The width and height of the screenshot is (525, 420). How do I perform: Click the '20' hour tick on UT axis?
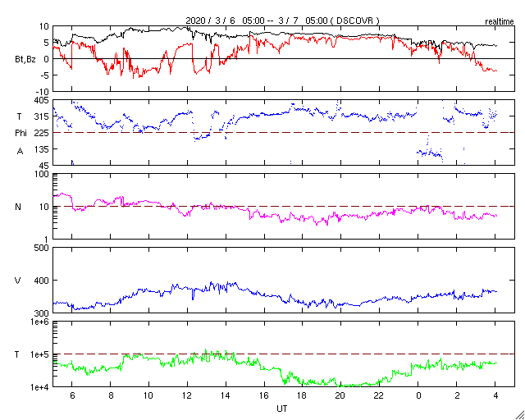341,396
